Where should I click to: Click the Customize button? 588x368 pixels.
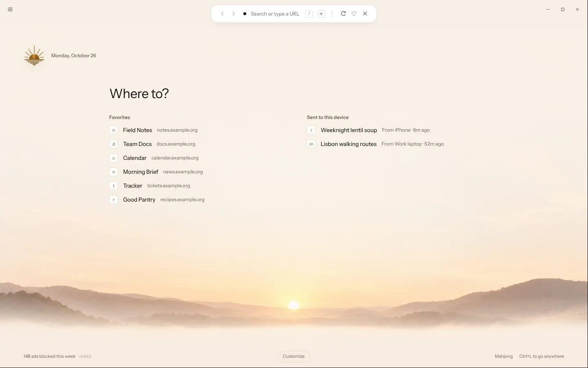point(294,356)
